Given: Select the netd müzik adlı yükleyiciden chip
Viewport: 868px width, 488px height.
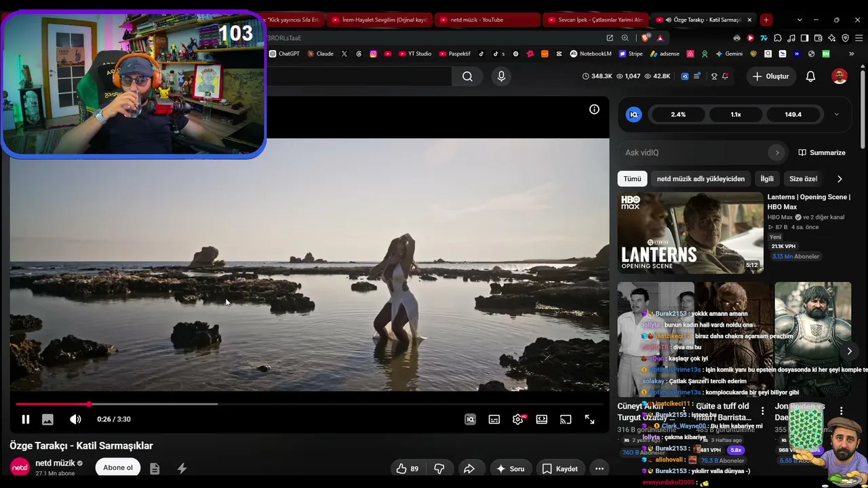Looking at the screenshot, I should pos(701,179).
